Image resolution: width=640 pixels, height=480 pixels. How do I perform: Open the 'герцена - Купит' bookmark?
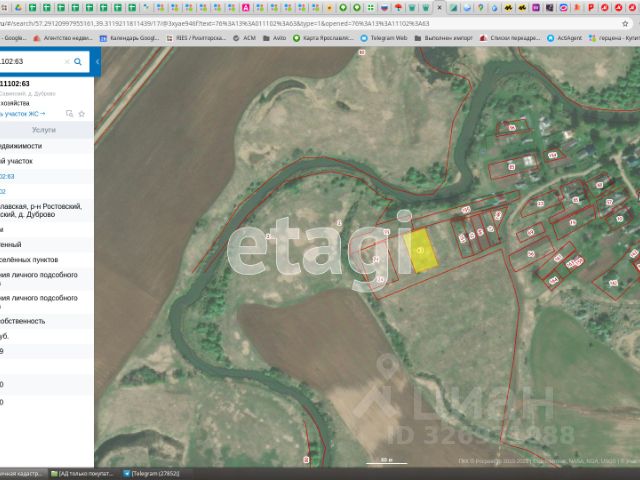click(x=614, y=38)
